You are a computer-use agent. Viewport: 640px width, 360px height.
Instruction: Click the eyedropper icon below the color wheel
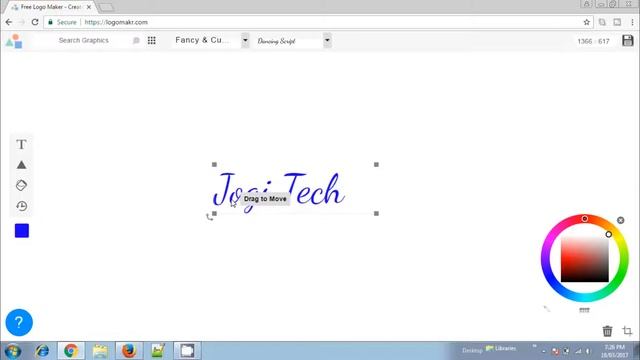point(547,309)
